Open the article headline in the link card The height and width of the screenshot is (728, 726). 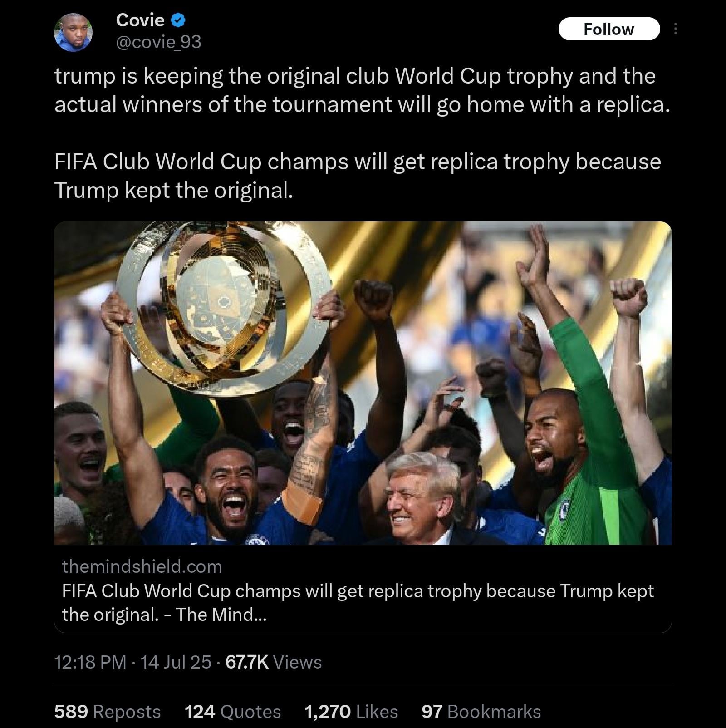pos(358,602)
